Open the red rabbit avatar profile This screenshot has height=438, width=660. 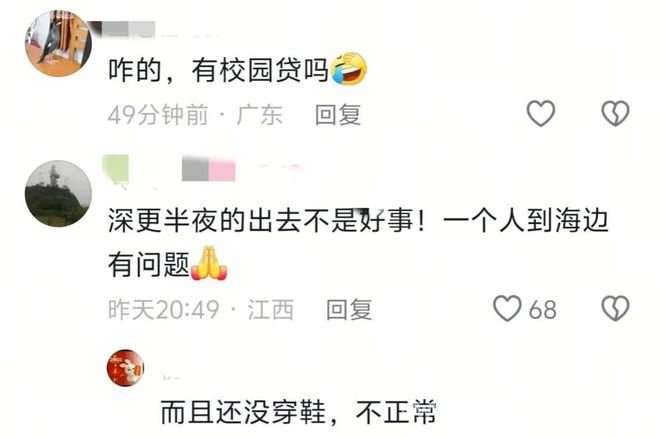click(125, 368)
